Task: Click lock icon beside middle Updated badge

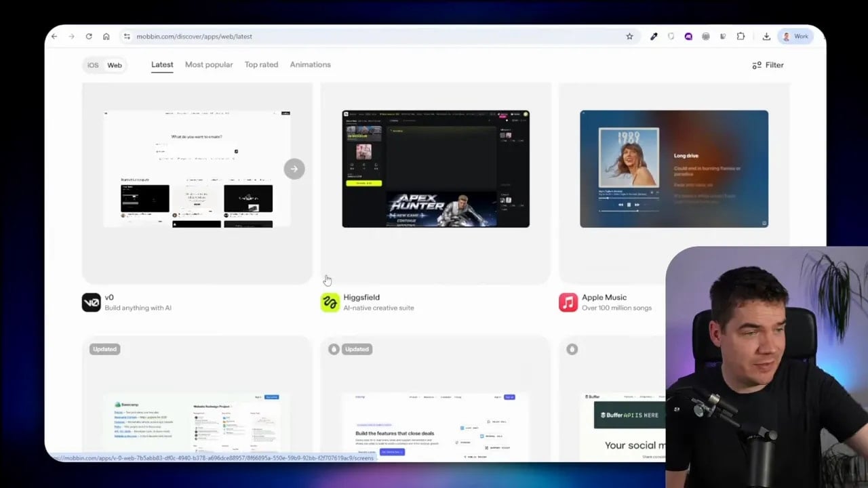Action: [334, 349]
